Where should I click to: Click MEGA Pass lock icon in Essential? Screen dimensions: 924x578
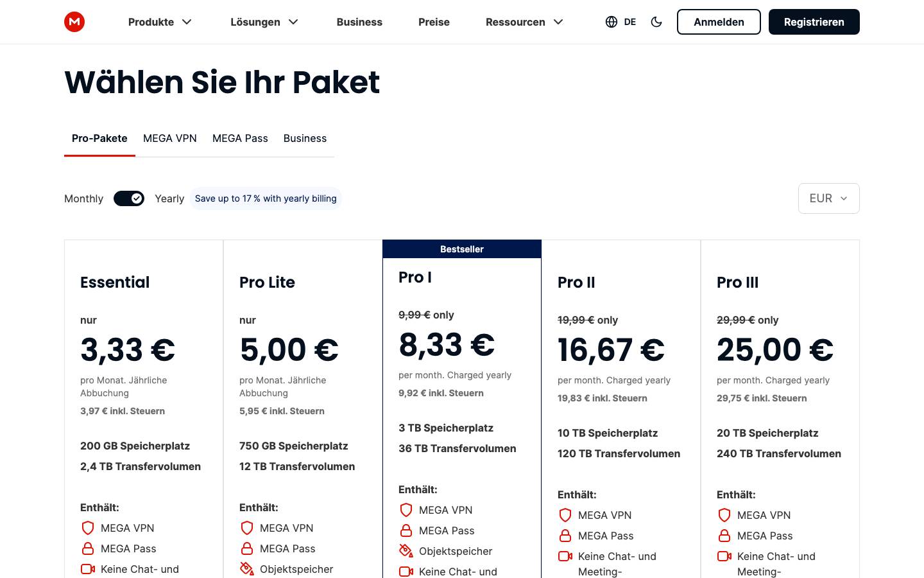[x=88, y=548]
